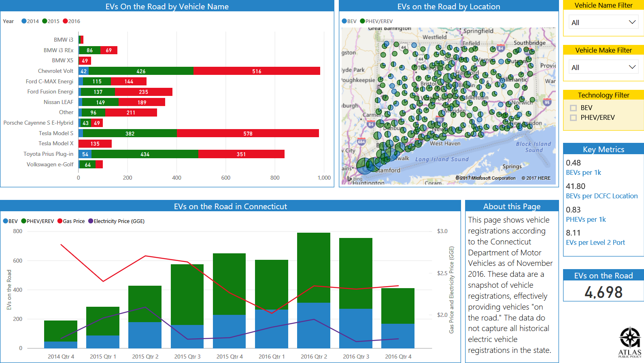Screen dimensions: 644x363
Task: Select the 2016 Qtr 4 blue BEV column
Action: (x=398, y=336)
